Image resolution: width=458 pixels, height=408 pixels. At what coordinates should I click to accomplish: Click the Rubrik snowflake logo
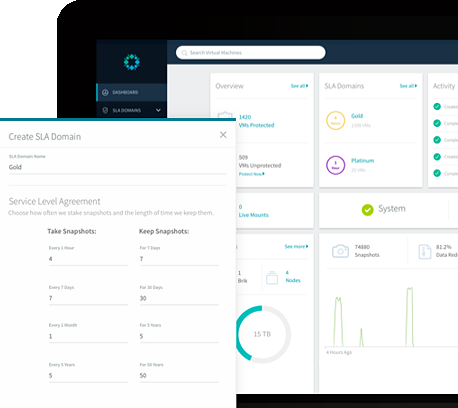click(132, 62)
